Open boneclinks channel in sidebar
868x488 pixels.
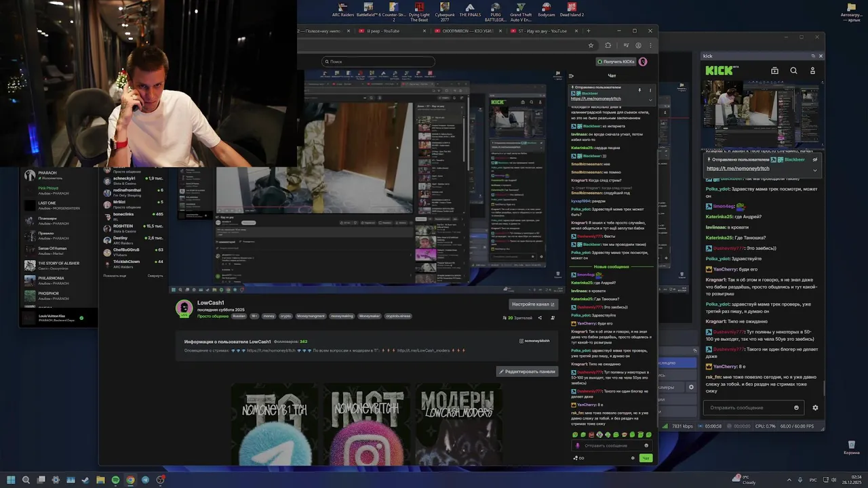tap(134, 216)
